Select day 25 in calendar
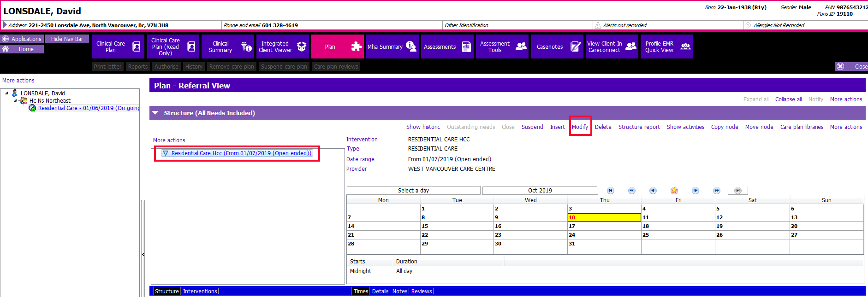This screenshot has height=297, width=868. pos(678,235)
